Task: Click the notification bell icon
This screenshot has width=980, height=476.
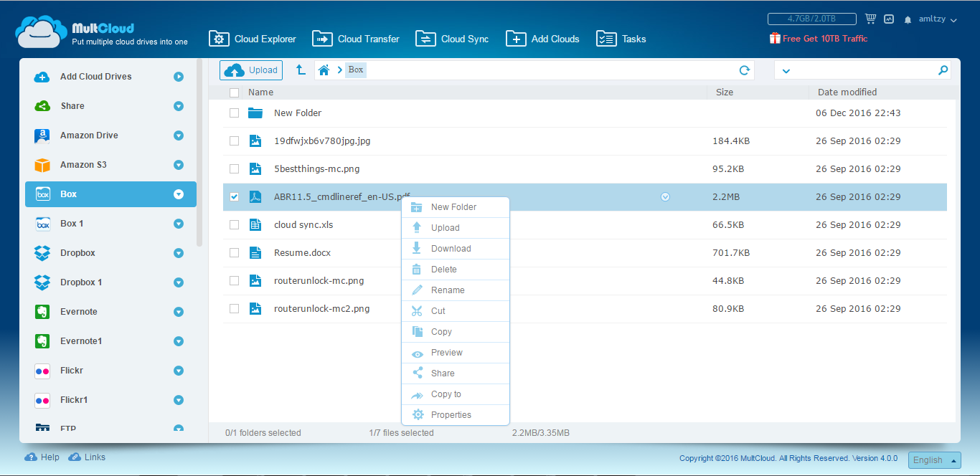Action: [x=908, y=20]
